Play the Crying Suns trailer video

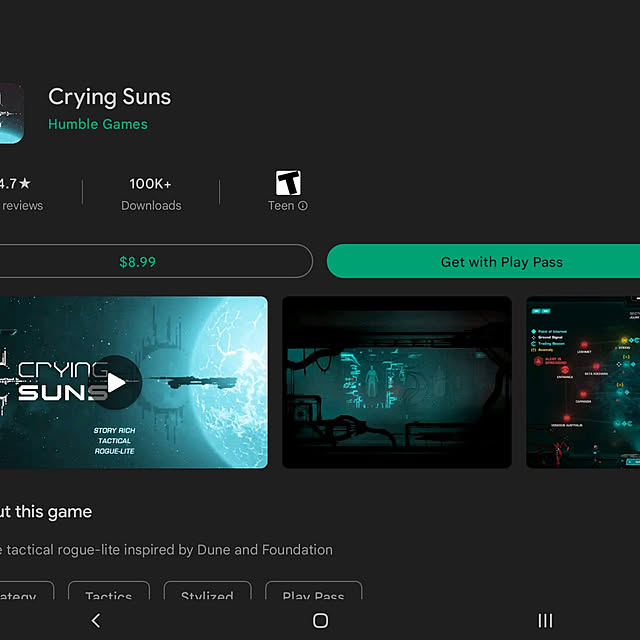pyautogui.click(x=116, y=382)
